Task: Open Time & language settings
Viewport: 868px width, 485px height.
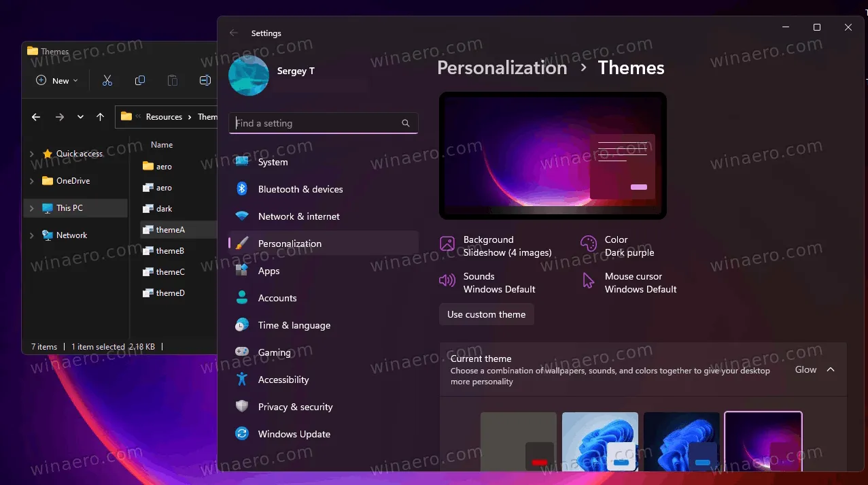Action: tap(324, 325)
